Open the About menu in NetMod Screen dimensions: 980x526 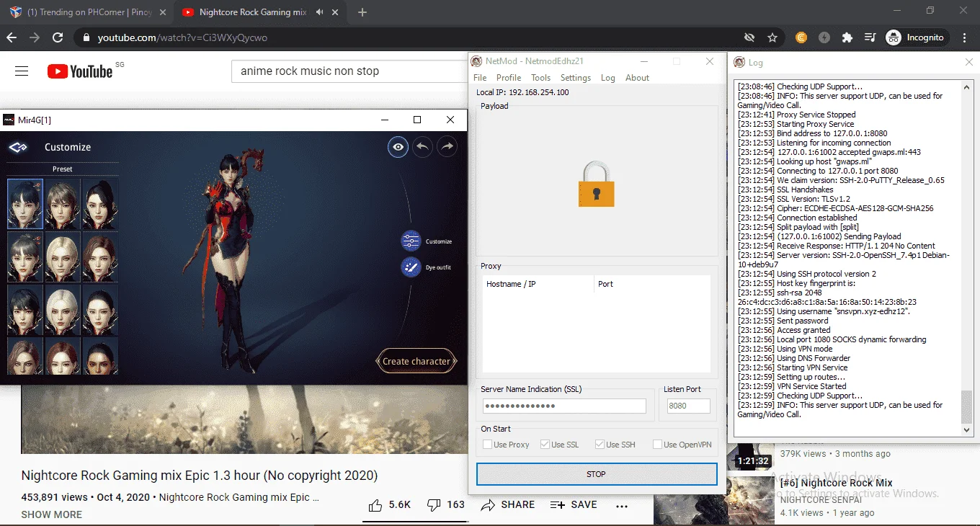click(x=637, y=78)
